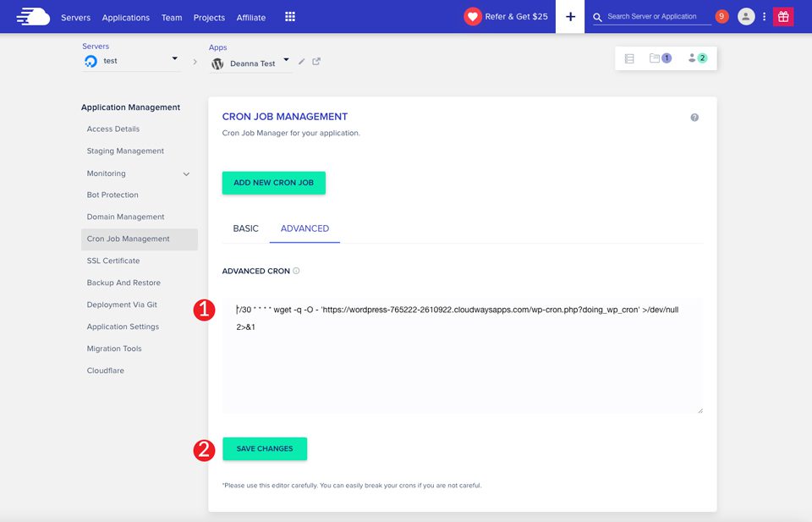Open the test server dropdown
812x522 pixels.
click(174, 58)
